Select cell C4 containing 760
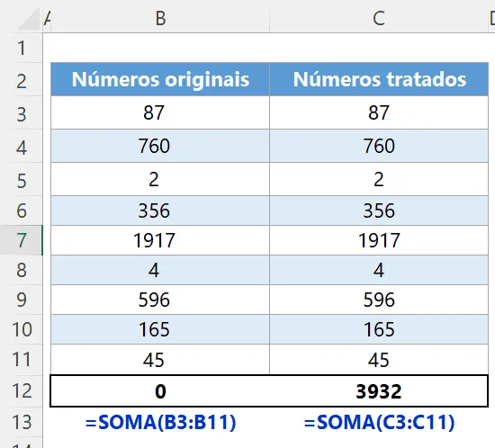The width and height of the screenshot is (495, 448). coord(379,146)
